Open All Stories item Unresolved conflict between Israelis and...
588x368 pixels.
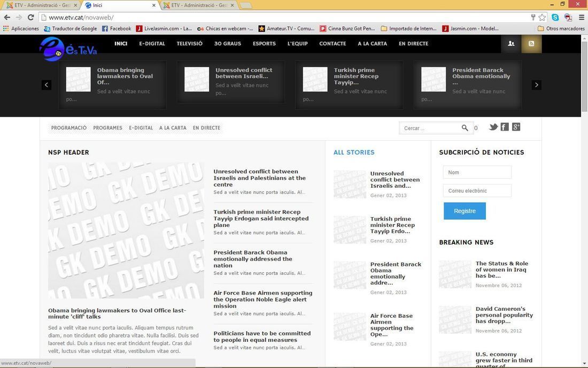pos(395,180)
